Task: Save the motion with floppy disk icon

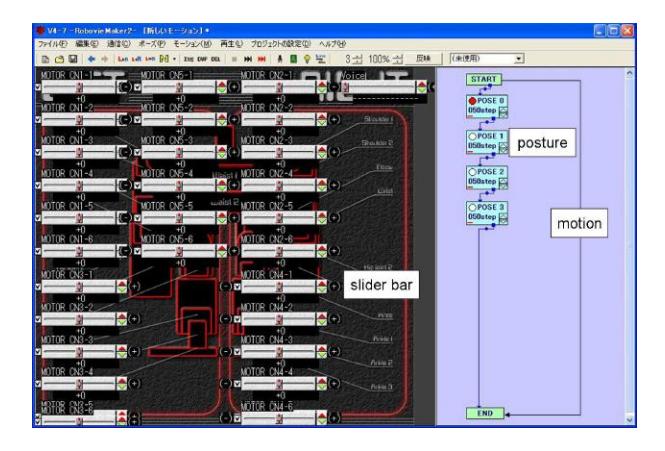Action: tap(73, 59)
